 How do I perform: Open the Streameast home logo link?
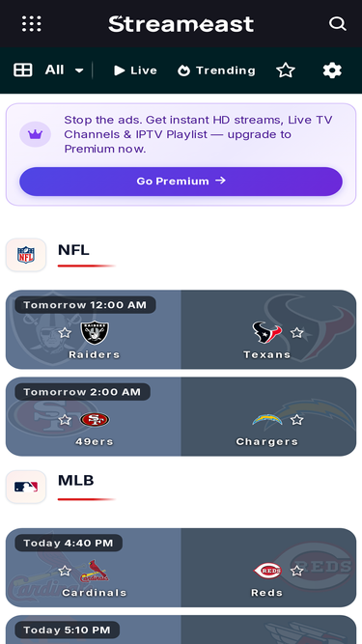pos(181,24)
